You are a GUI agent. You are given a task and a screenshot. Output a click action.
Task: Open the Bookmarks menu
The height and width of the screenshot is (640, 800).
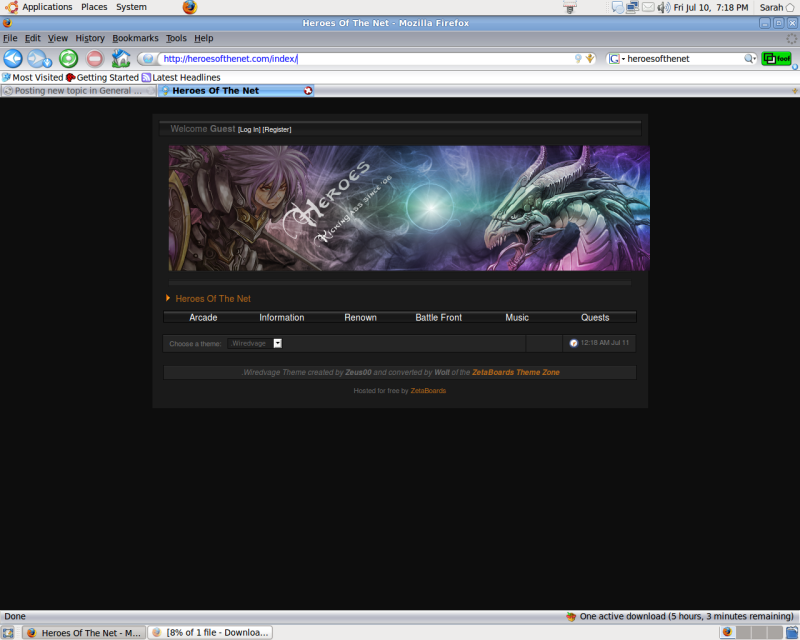(x=135, y=38)
